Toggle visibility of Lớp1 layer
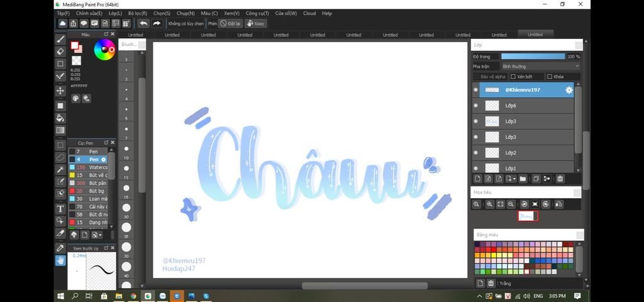 click(x=475, y=167)
